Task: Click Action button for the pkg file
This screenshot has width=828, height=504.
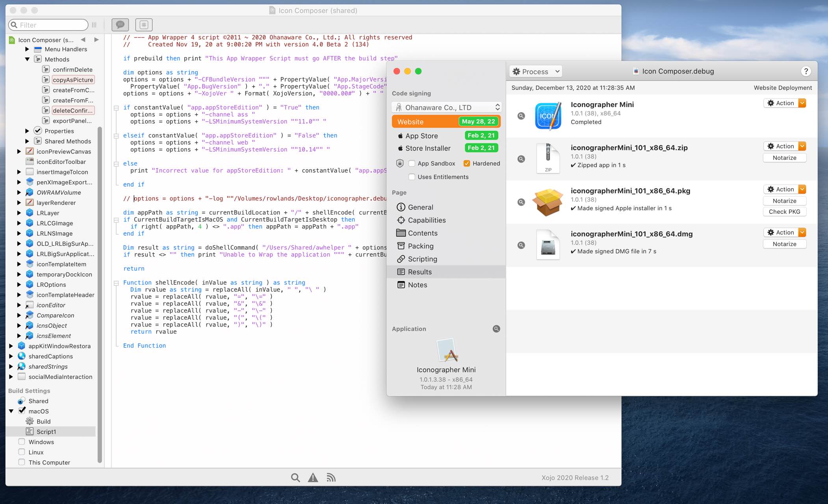Action: (781, 189)
